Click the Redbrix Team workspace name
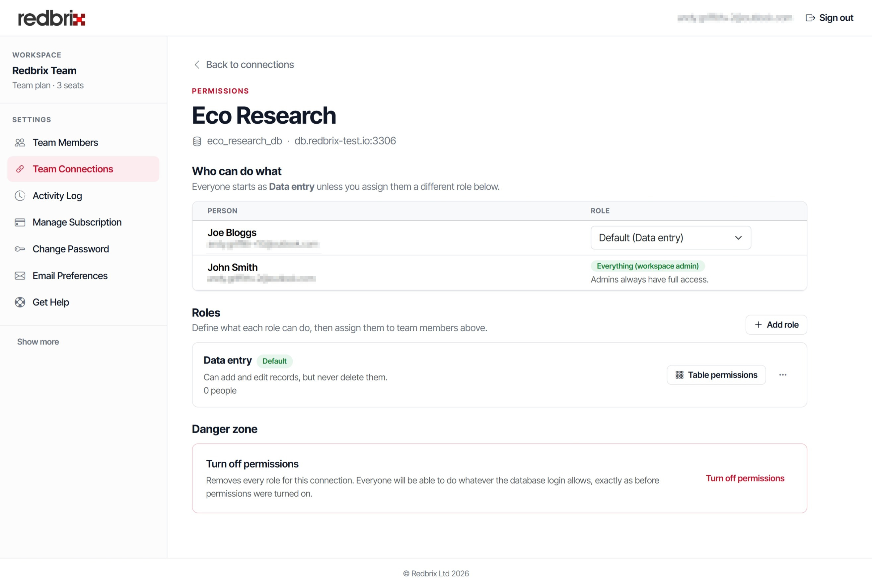Image resolution: width=872 pixels, height=588 pixels. coord(44,71)
